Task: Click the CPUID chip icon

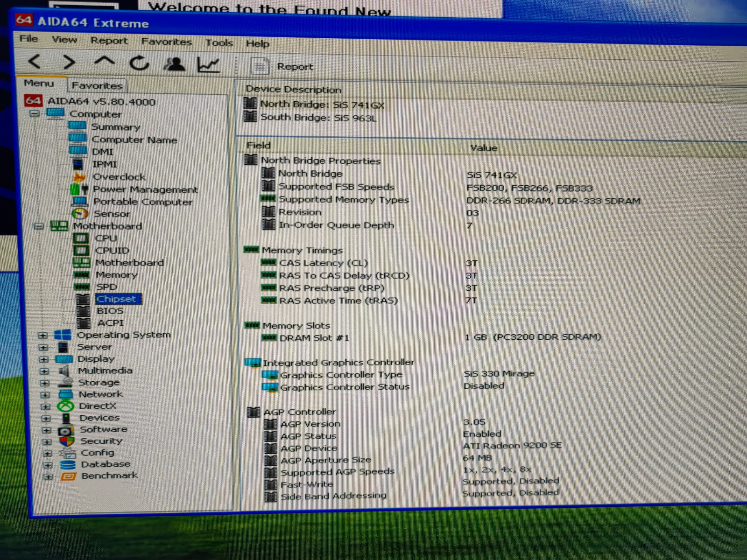Action: pos(81,250)
